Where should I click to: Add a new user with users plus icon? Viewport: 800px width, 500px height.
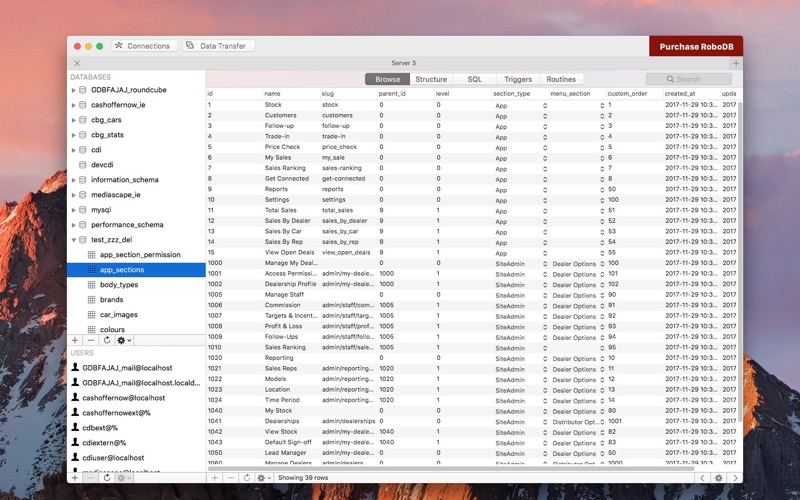pyautogui.click(x=75, y=478)
